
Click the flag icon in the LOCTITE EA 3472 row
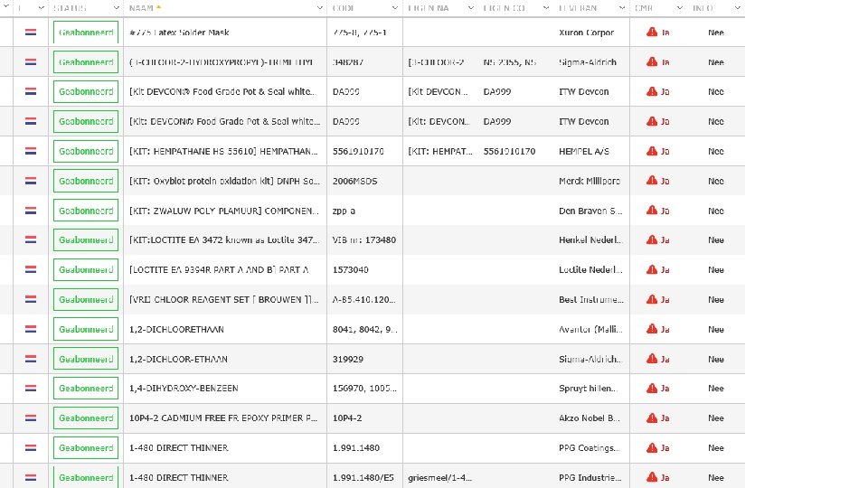(31, 240)
